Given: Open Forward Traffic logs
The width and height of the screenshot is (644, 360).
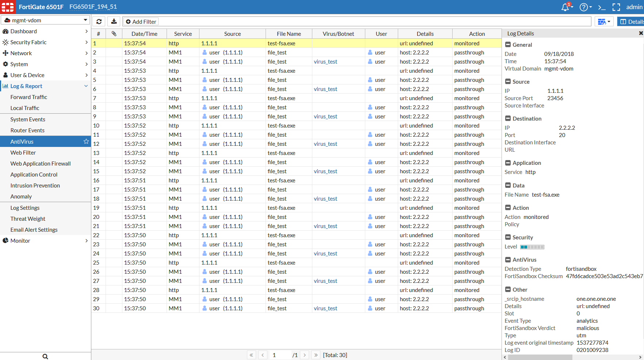Looking at the screenshot, I should pyautogui.click(x=29, y=97).
